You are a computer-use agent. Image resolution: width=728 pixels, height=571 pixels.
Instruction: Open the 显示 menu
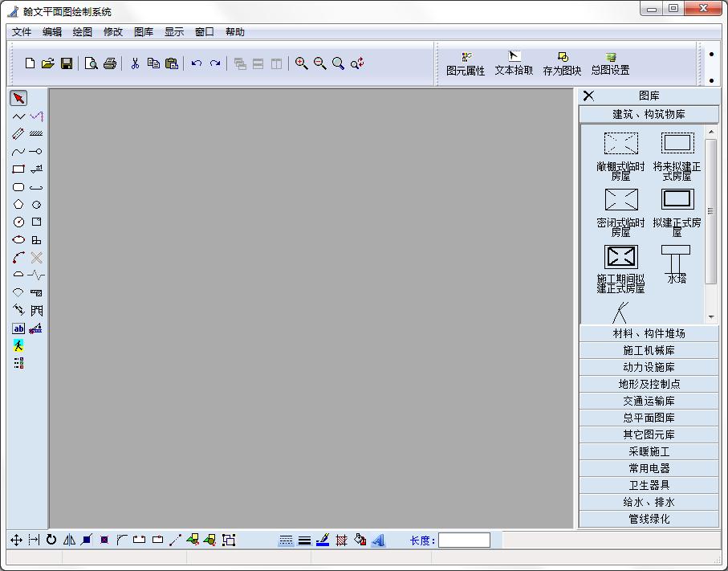[174, 32]
